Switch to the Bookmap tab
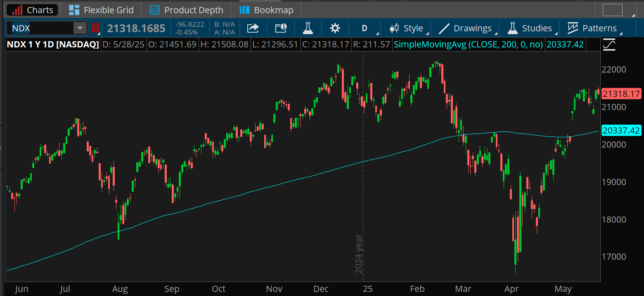644x296 pixels. [266, 10]
